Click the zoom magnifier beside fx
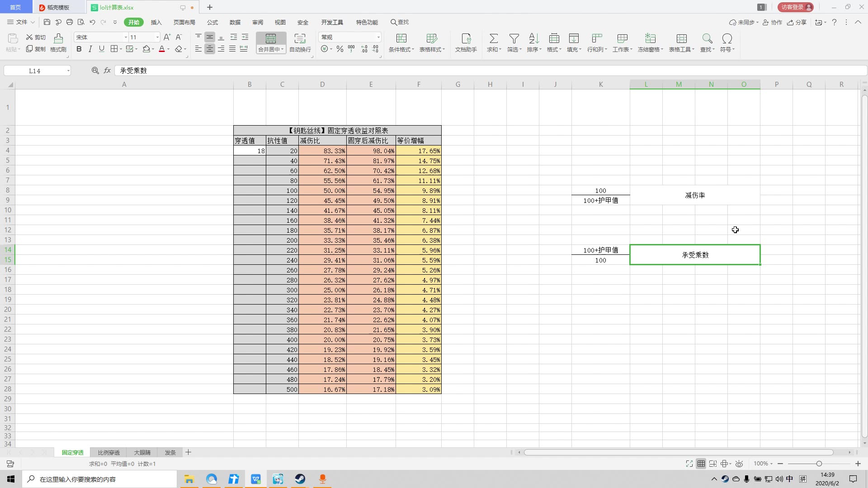The height and width of the screenshot is (488, 868). coord(95,70)
